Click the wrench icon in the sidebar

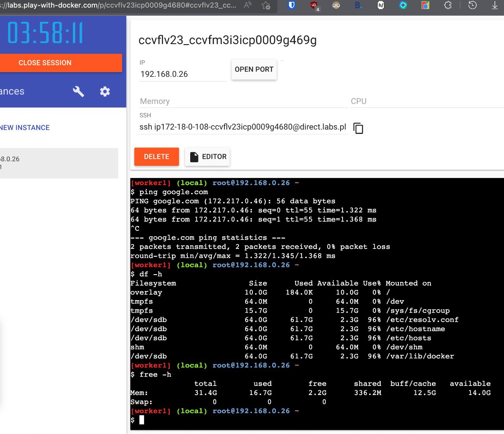[78, 91]
